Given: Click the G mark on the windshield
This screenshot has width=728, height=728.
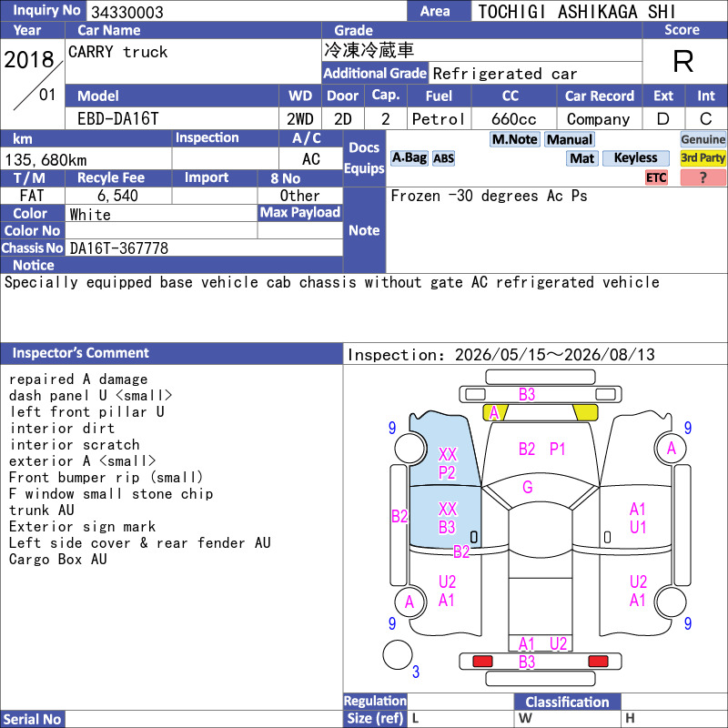Looking at the screenshot, I should click(x=528, y=487).
